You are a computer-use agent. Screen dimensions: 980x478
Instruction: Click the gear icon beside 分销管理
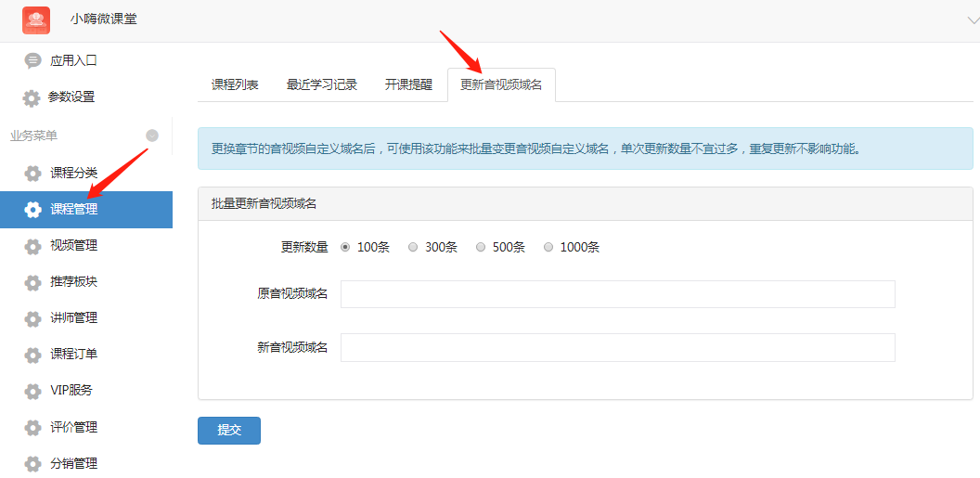(x=32, y=464)
